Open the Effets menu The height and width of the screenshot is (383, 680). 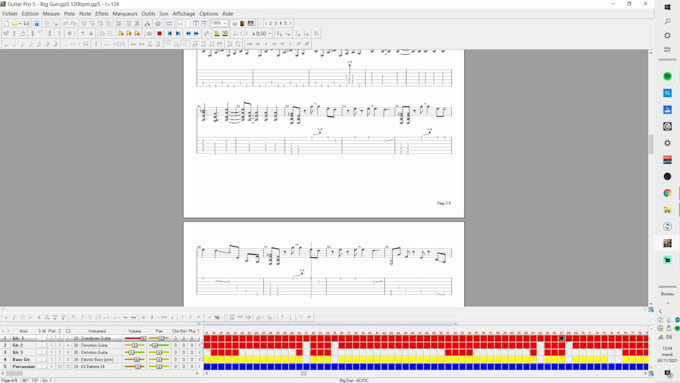102,14
